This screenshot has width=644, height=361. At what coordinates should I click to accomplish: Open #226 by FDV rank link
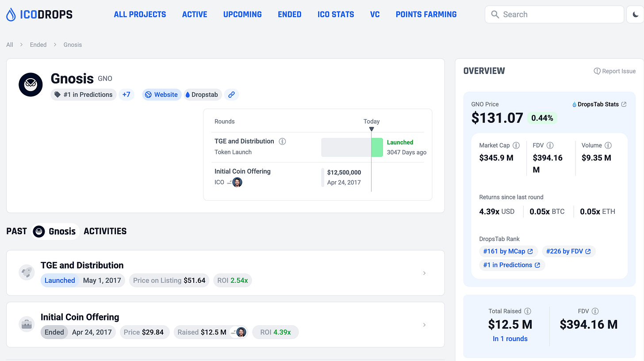click(569, 251)
